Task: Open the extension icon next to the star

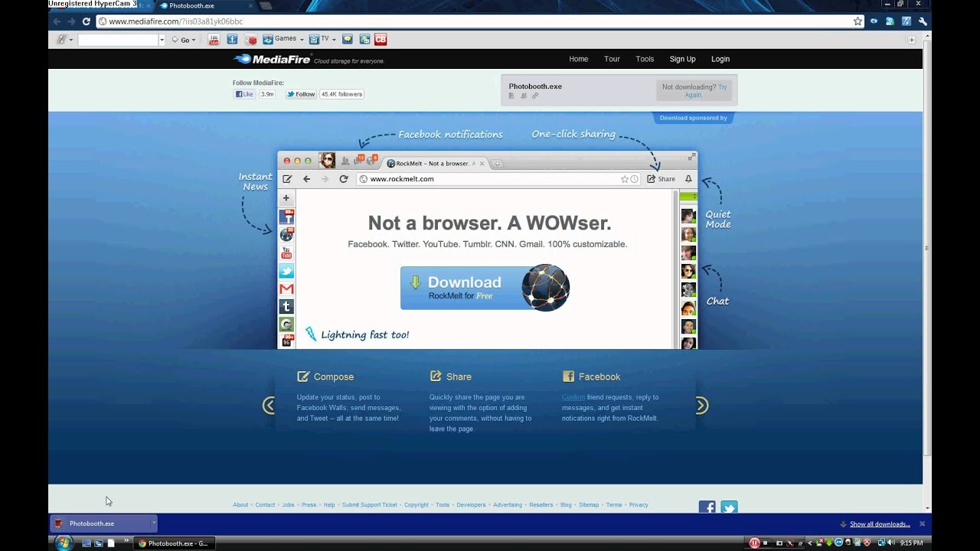Action: click(x=874, y=21)
